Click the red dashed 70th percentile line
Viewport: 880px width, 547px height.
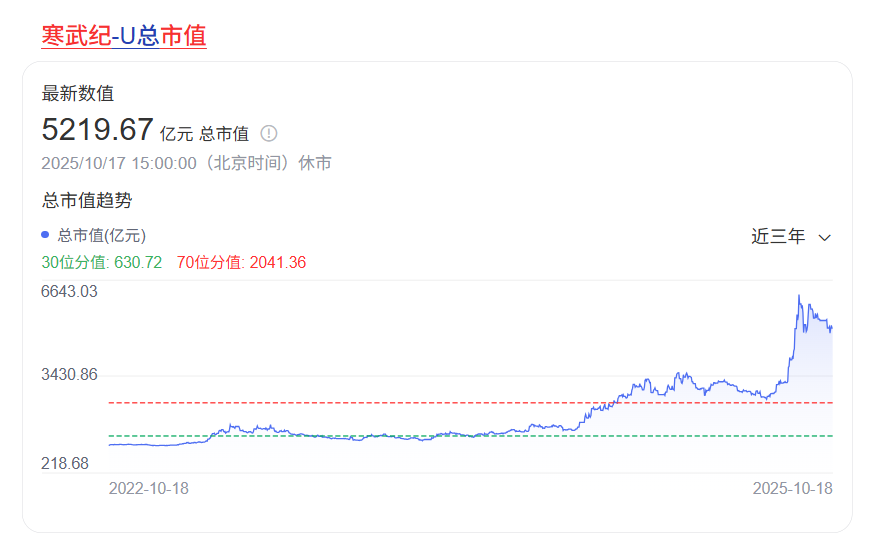pyautogui.click(x=470, y=403)
